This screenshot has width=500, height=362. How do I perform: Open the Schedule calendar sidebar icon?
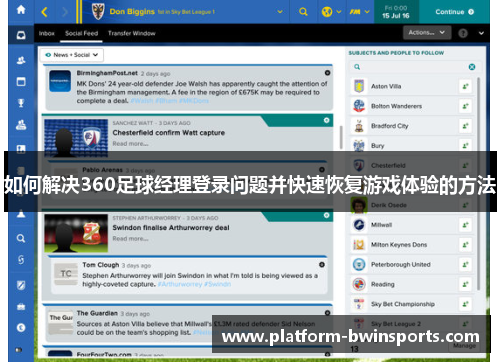tap(21, 81)
